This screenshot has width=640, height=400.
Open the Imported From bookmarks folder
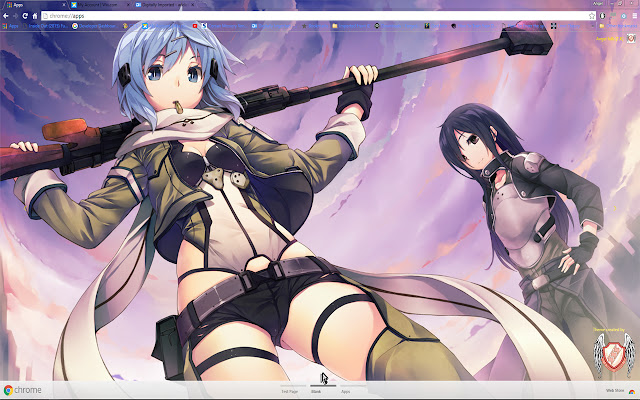(x=351, y=26)
